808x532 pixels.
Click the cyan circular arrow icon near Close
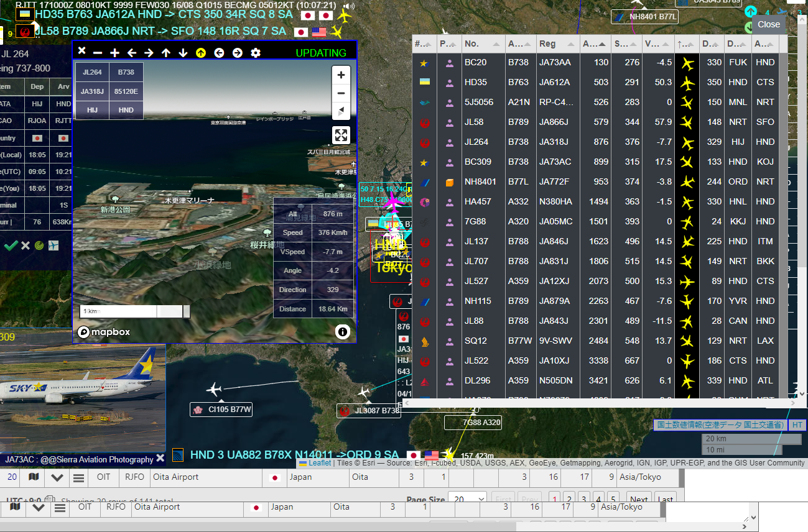point(751,11)
